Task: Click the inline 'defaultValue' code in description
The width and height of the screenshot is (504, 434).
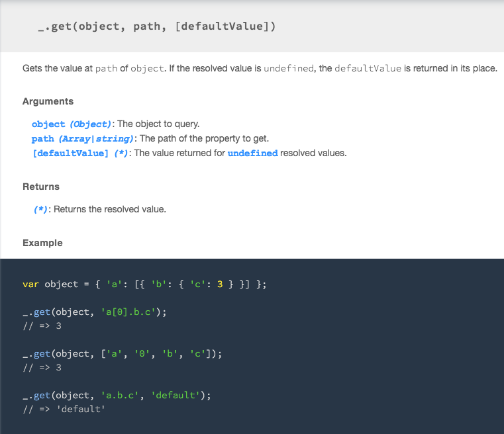Action: (368, 68)
